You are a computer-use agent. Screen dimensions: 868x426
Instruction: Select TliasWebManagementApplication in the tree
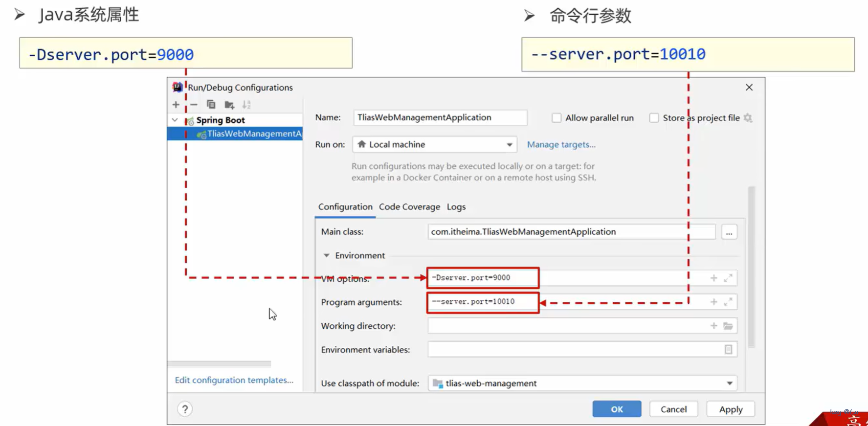click(235, 134)
